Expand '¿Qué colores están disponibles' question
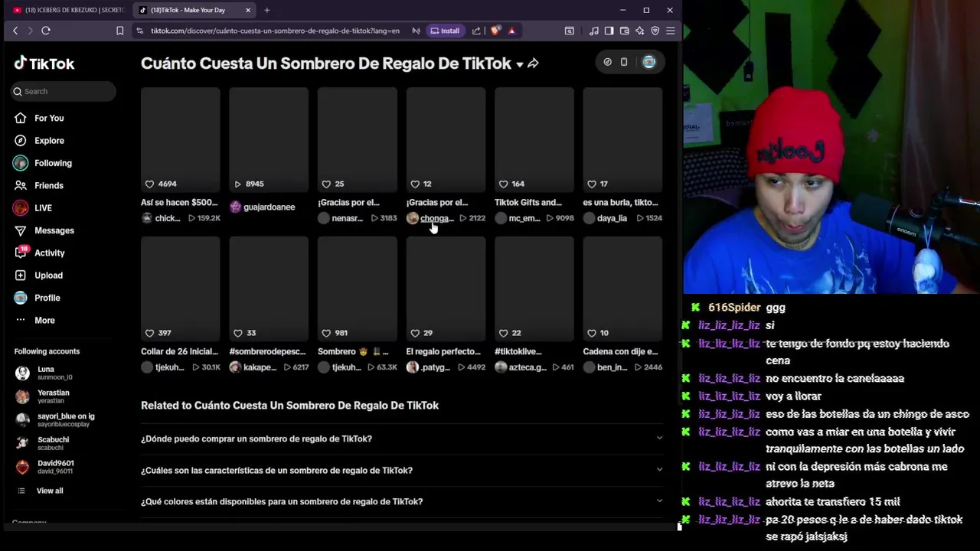 click(402, 501)
